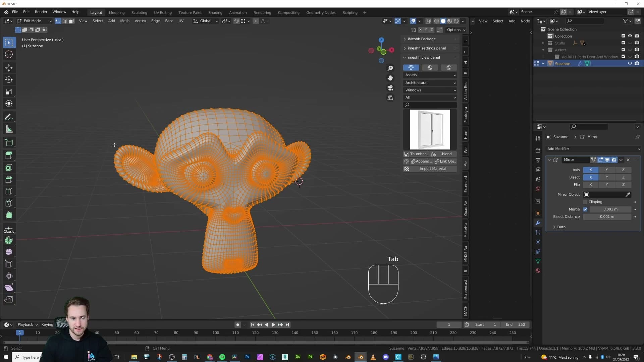
Task: Open the Vertex menu
Action: (140, 21)
